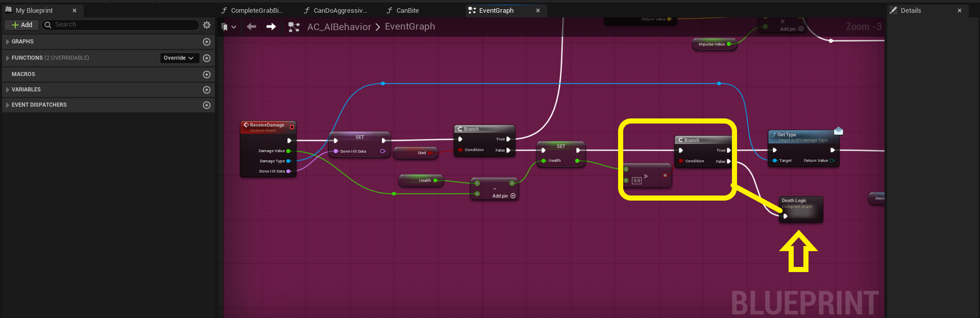Go forward in graph navigation history
Viewport: 980px width, 318px height.
click(271, 27)
